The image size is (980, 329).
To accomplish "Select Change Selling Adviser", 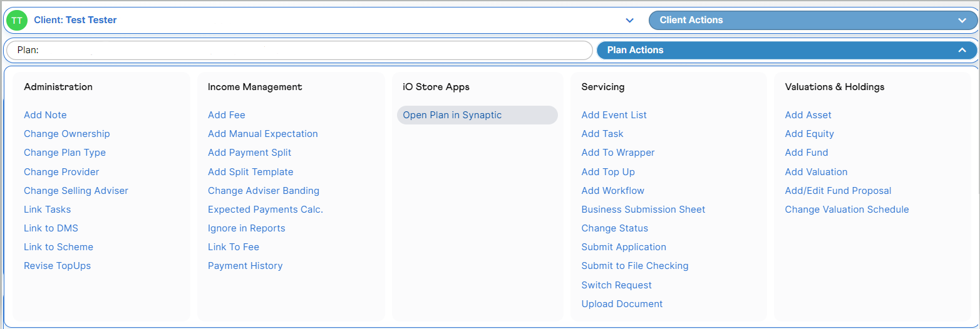I will click(76, 191).
